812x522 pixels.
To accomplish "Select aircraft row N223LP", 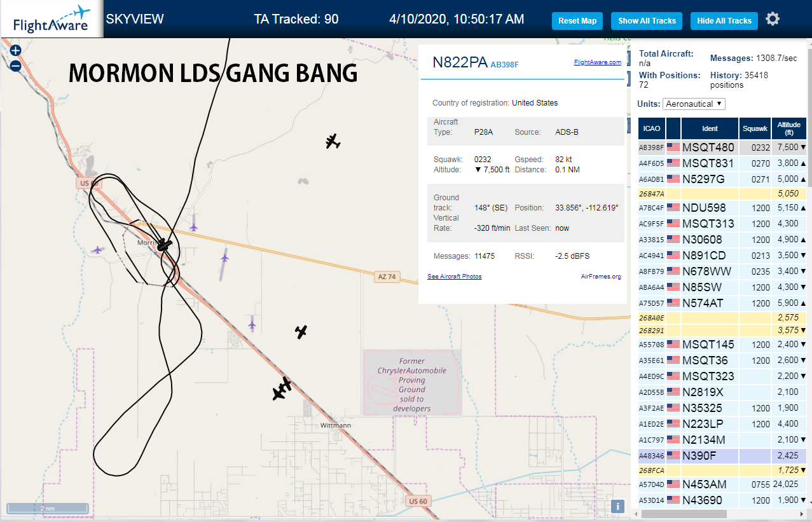I will (722, 424).
